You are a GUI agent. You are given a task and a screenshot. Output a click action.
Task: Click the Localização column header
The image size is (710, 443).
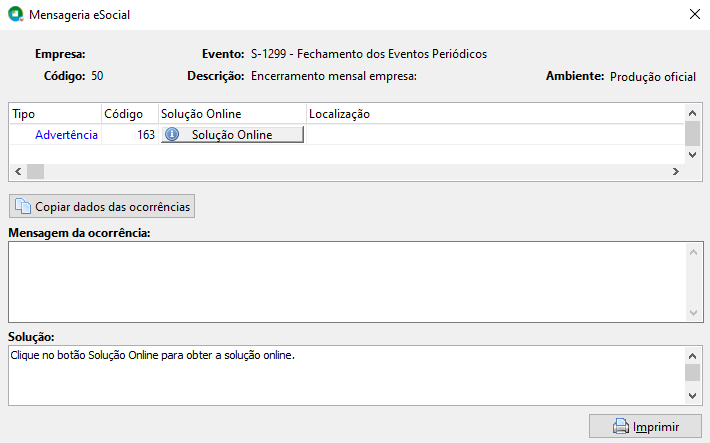click(x=495, y=114)
